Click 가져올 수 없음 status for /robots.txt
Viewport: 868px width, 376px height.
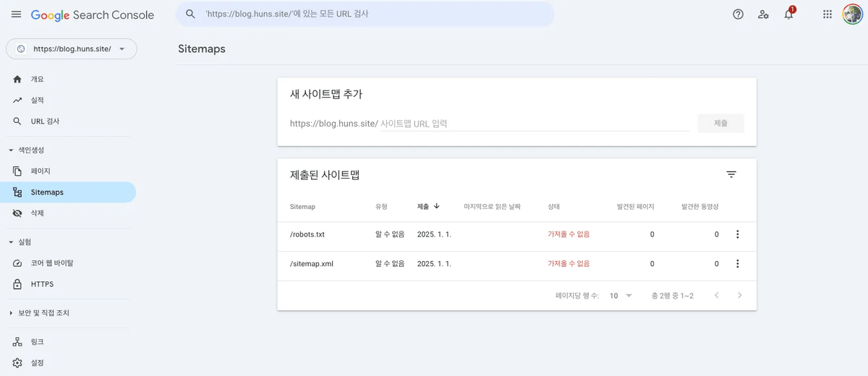(569, 234)
